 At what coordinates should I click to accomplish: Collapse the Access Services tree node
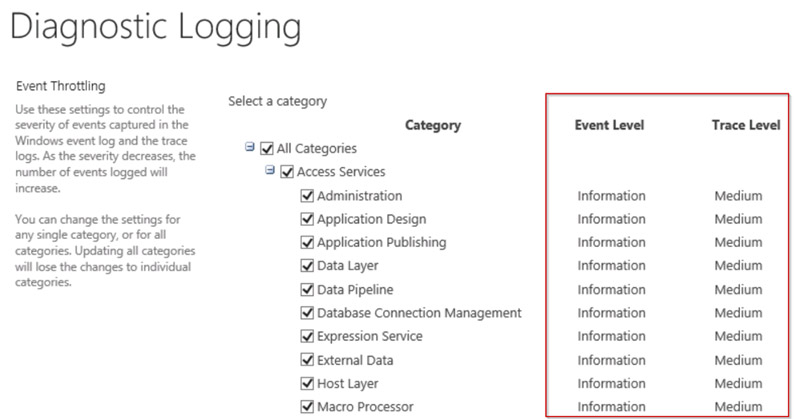point(270,172)
